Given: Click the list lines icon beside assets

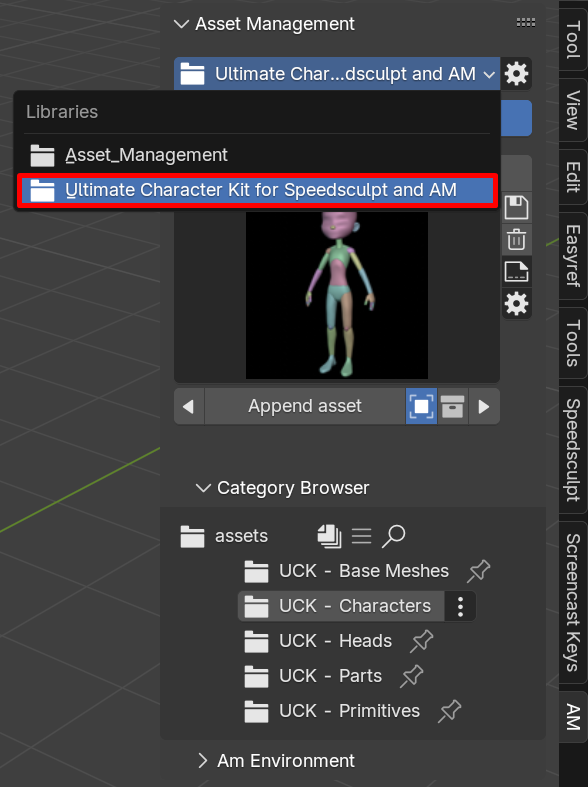Looking at the screenshot, I should 361,536.
